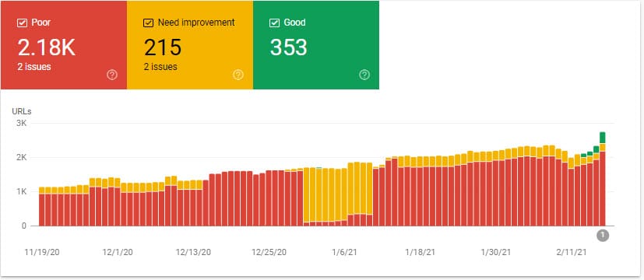The image size is (644, 280).
Task: Open help icon on Need improvement card
Action: pos(238,75)
